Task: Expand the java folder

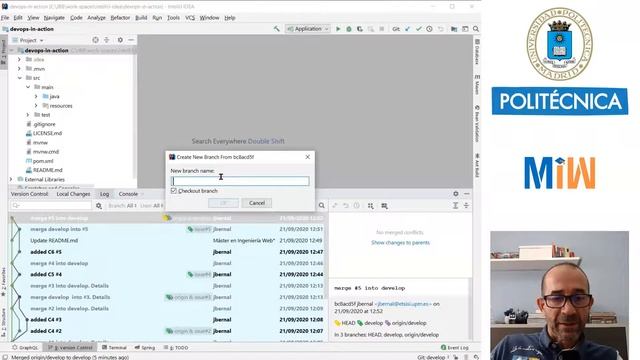Action: (x=36, y=96)
